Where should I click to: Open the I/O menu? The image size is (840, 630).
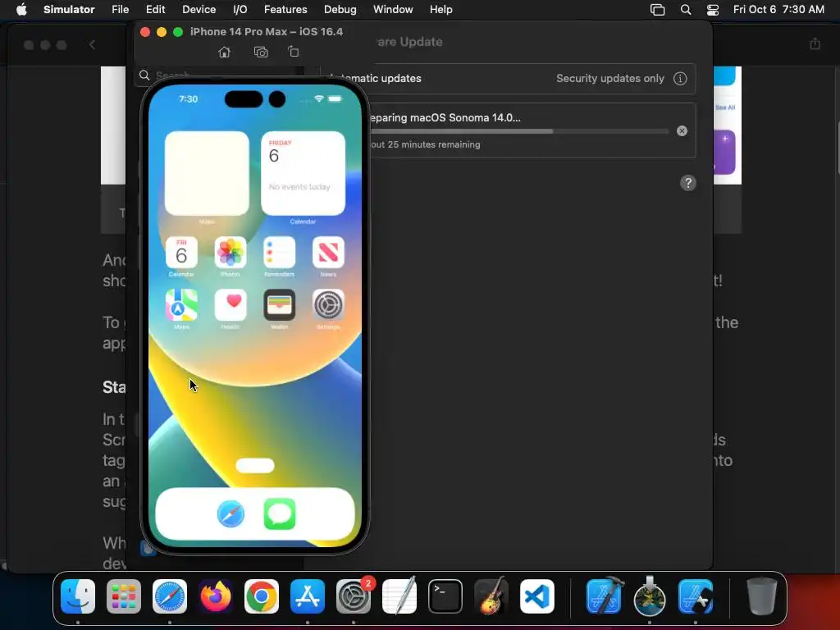240,10
